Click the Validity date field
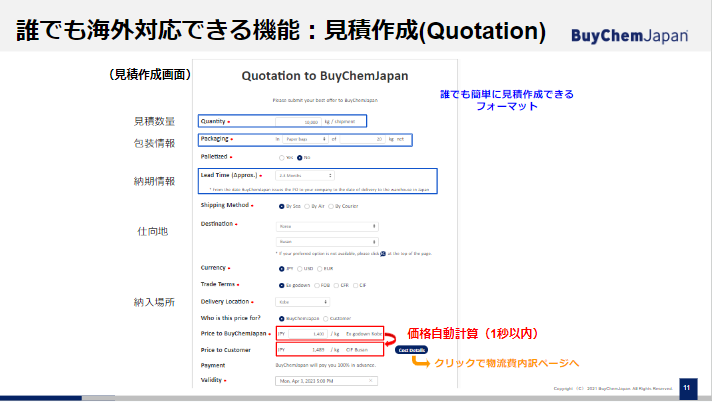The width and height of the screenshot is (712, 402). (326, 381)
